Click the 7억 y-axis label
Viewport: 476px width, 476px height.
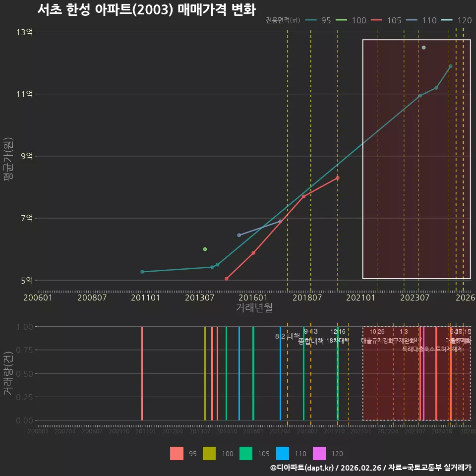(x=27, y=218)
